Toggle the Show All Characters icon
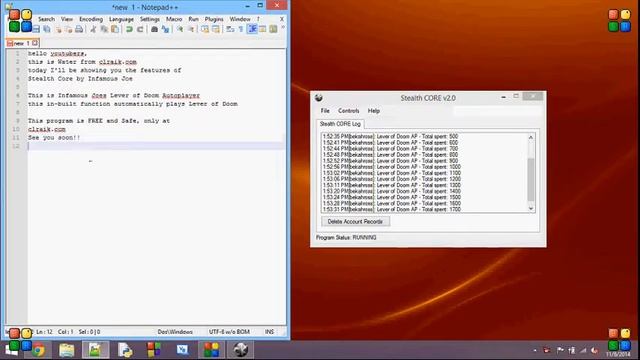640x360 pixels. tap(241, 29)
